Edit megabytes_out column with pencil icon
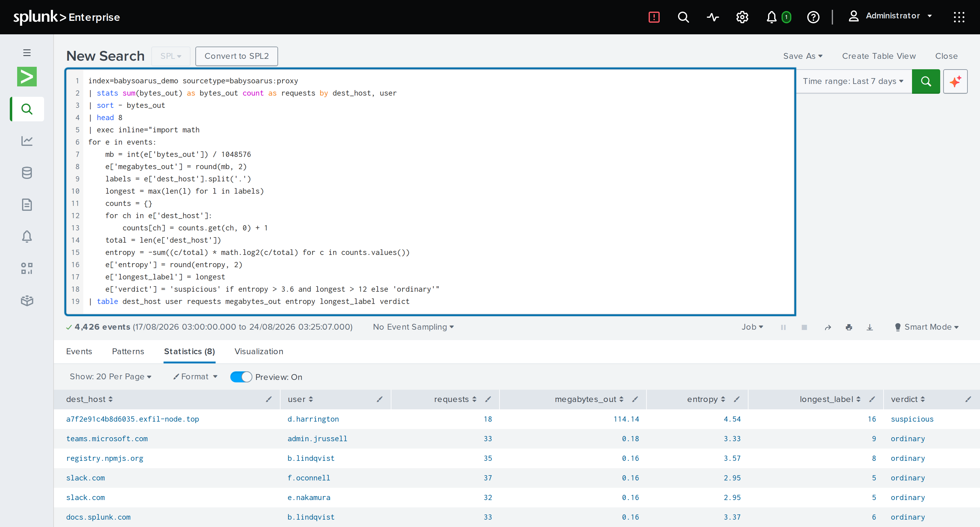The height and width of the screenshot is (527, 980). tap(635, 399)
